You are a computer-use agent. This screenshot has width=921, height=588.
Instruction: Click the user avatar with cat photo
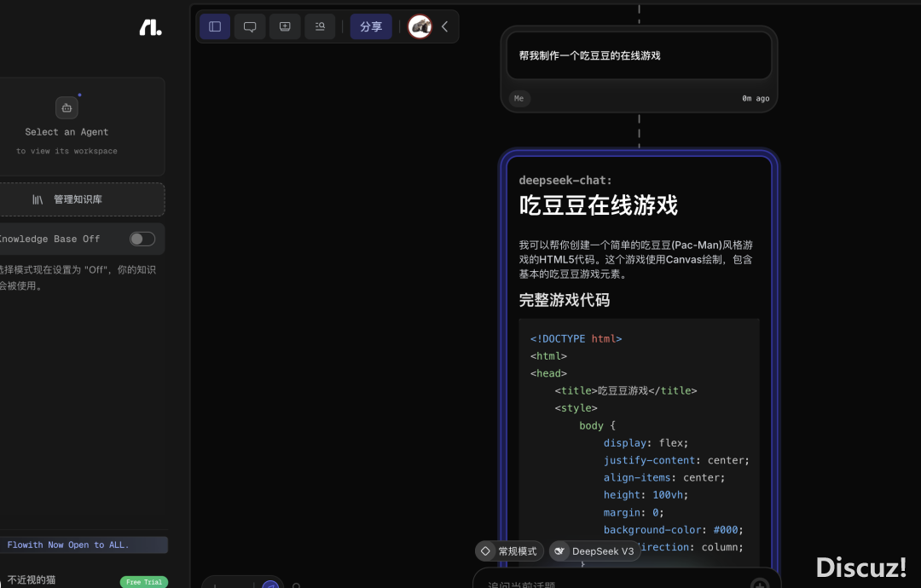pyautogui.click(x=420, y=26)
